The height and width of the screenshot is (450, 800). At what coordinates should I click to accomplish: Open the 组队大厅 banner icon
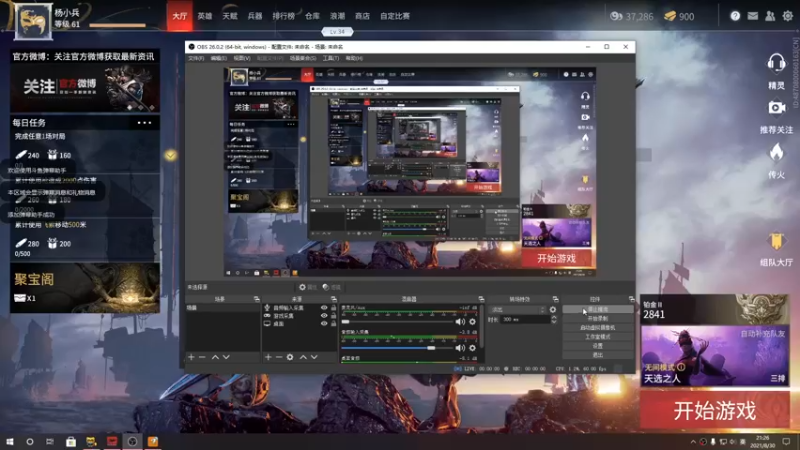click(x=777, y=241)
